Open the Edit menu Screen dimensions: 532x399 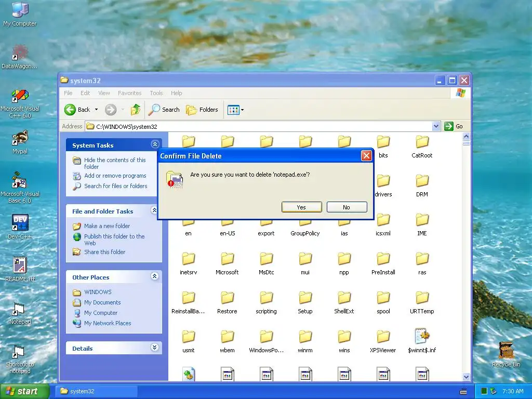[85, 93]
